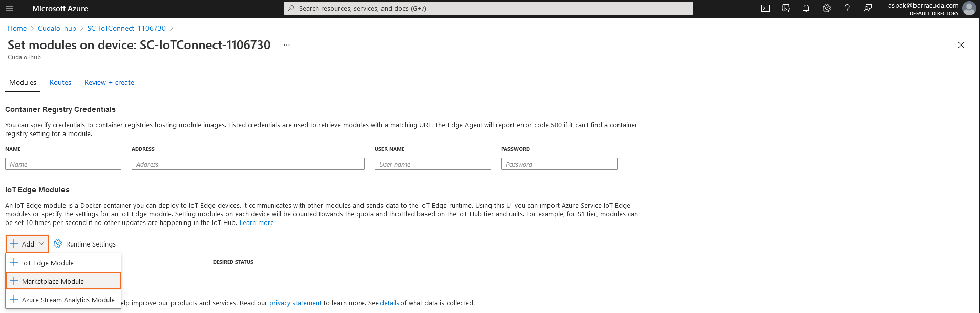Switch to the Modules tab

point(23,82)
